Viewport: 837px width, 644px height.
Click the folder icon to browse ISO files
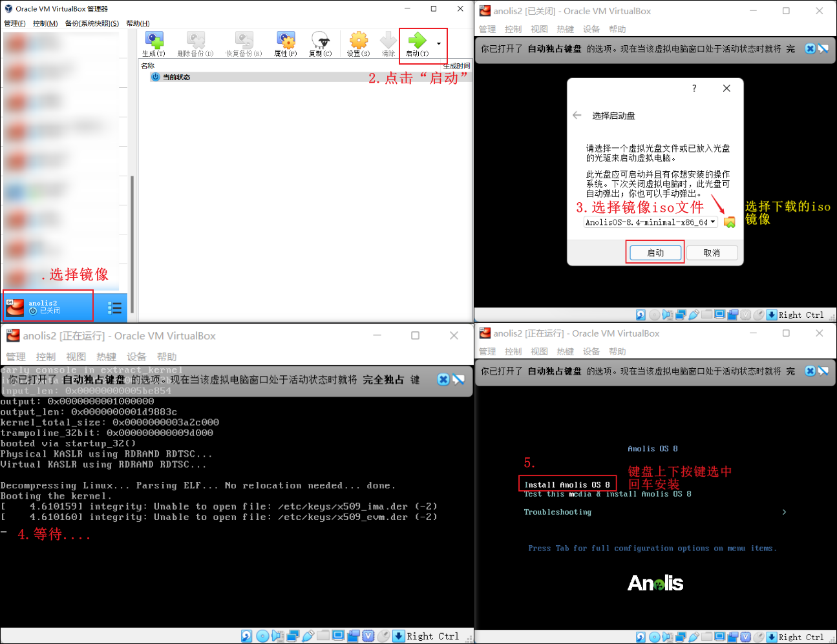730,222
